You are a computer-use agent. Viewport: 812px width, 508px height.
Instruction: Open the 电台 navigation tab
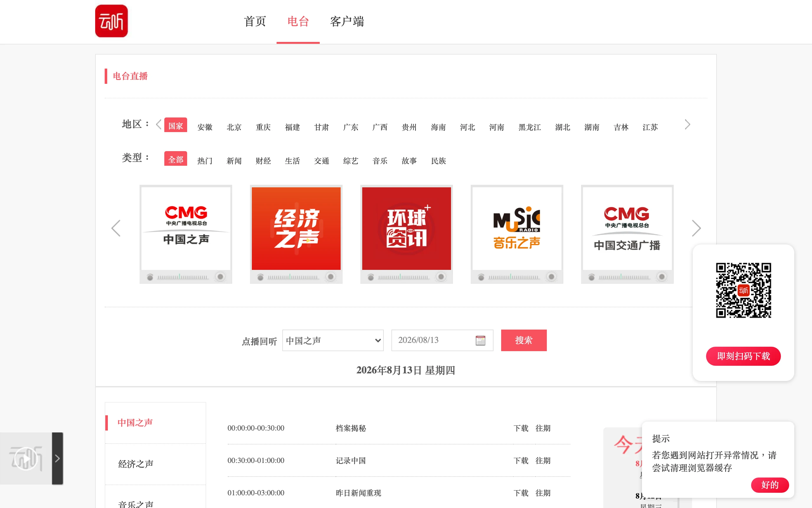pos(298,22)
